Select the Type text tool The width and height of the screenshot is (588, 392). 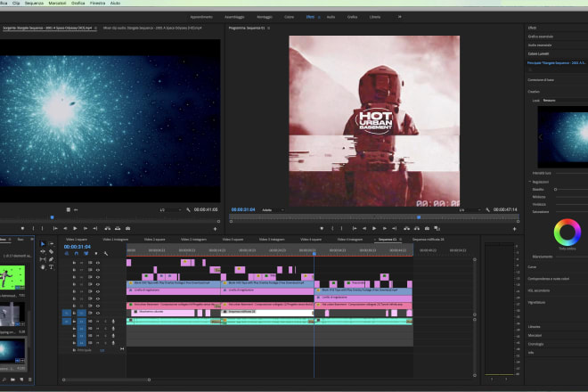pyautogui.click(x=52, y=267)
